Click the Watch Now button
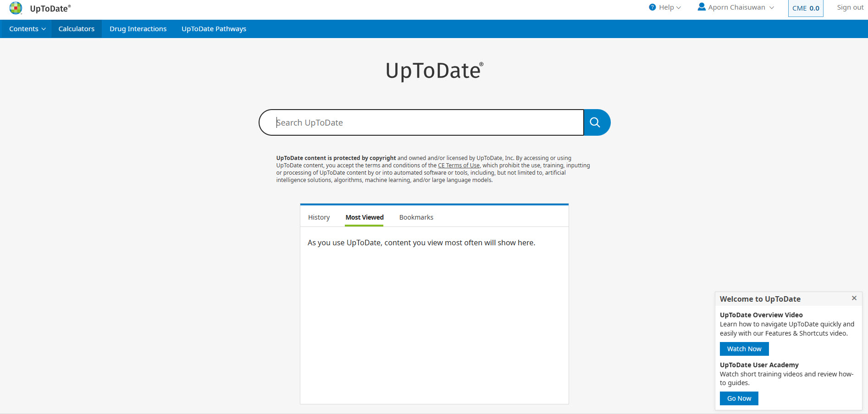 744,349
